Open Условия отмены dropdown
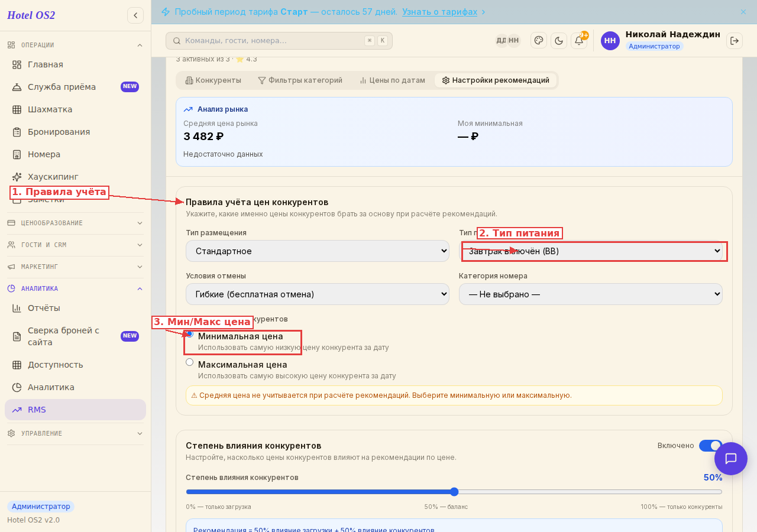The width and height of the screenshot is (757, 532). point(318,294)
